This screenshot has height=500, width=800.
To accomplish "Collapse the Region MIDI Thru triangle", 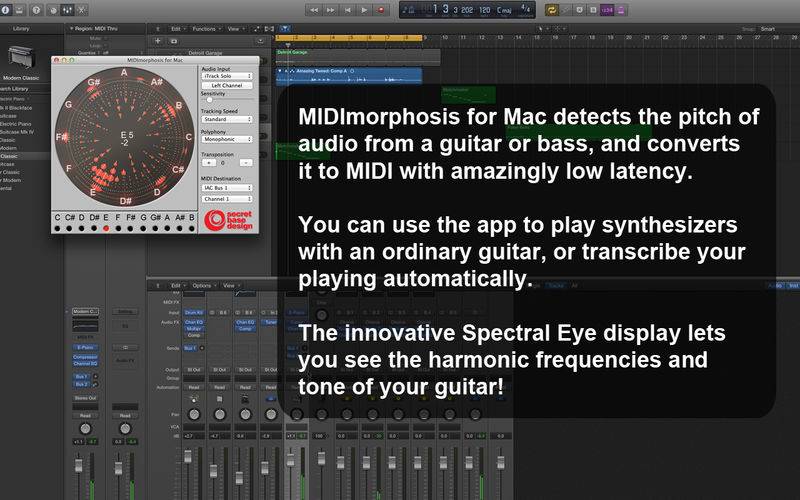I will (x=71, y=29).
